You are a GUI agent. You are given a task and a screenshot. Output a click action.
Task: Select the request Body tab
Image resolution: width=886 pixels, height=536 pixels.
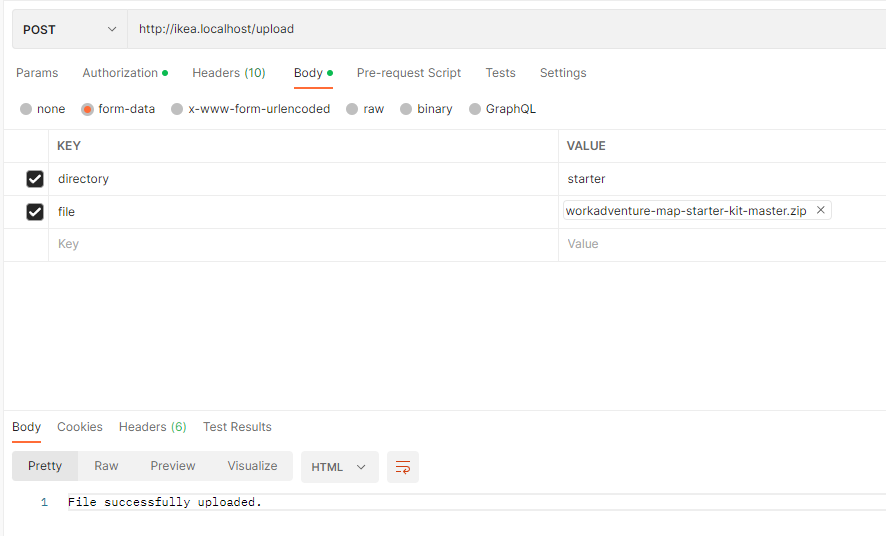click(x=313, y=73)
